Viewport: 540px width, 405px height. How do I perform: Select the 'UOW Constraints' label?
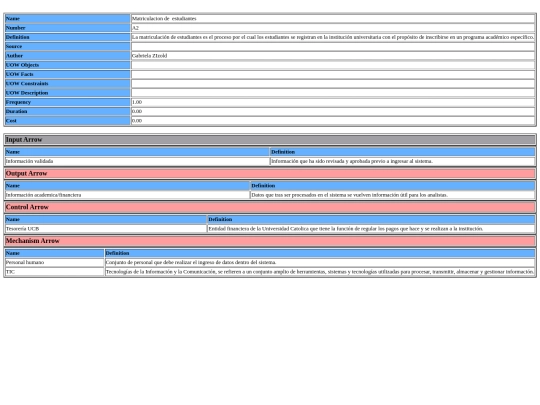68,84
